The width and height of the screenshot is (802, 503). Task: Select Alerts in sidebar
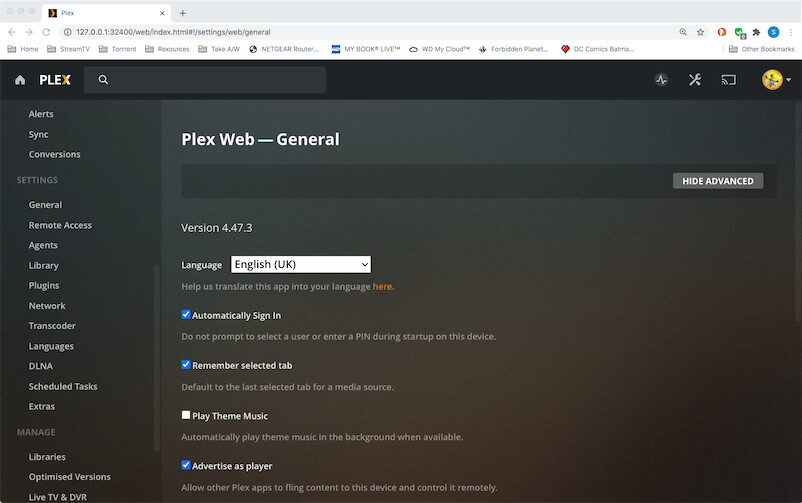(41, 114)
